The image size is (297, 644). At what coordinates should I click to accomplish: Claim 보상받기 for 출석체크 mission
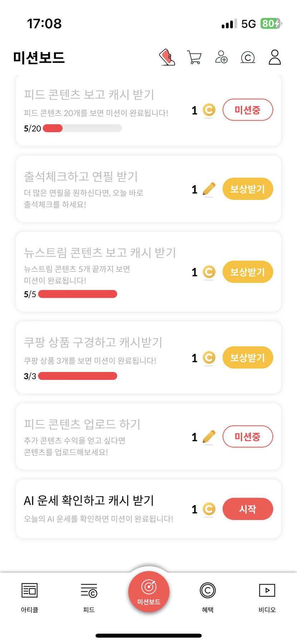coord(248,189)
